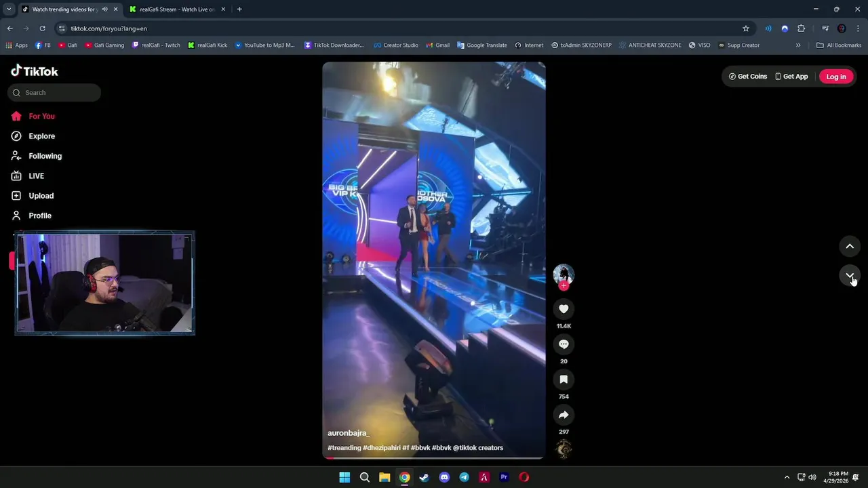Open the Profile page

[31, 216]
